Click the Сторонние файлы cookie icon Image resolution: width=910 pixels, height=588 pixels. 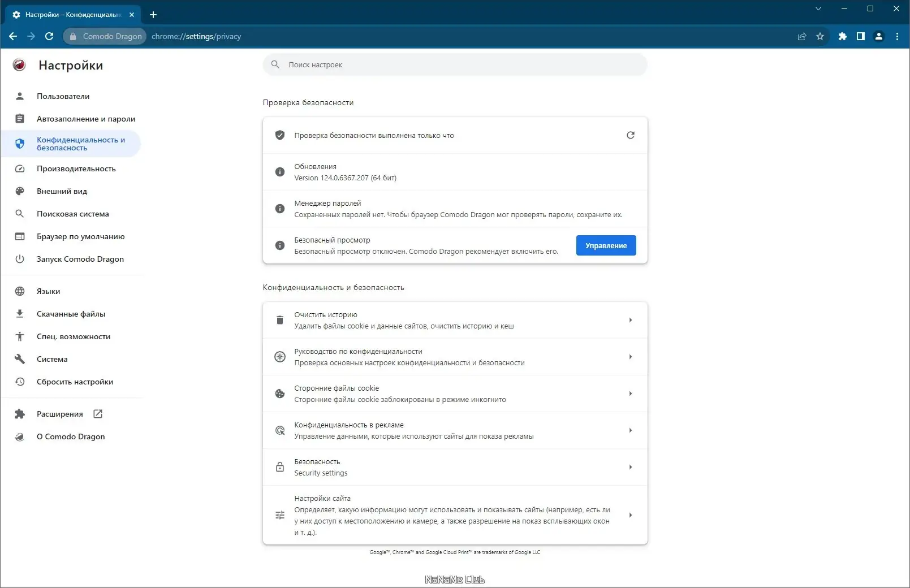pos(279,394)
